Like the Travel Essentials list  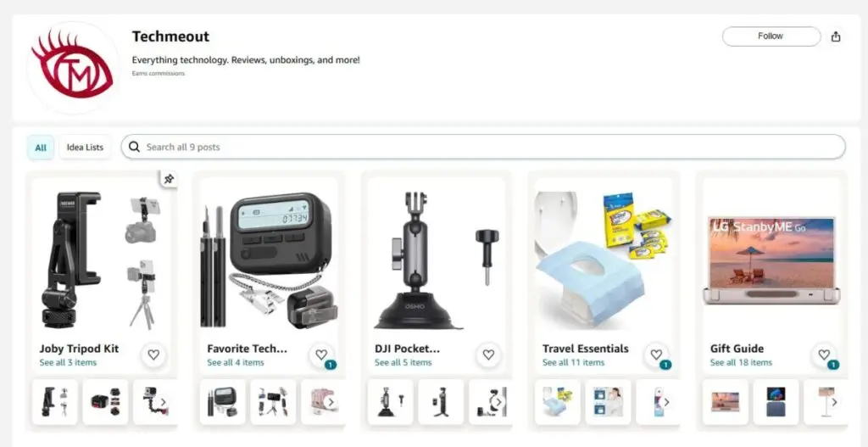(656, 355)
